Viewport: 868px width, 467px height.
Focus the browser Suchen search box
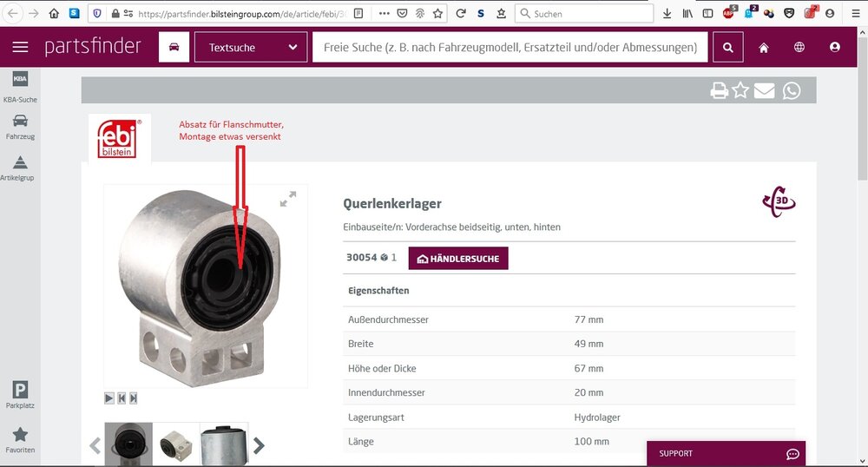point(584,13)
